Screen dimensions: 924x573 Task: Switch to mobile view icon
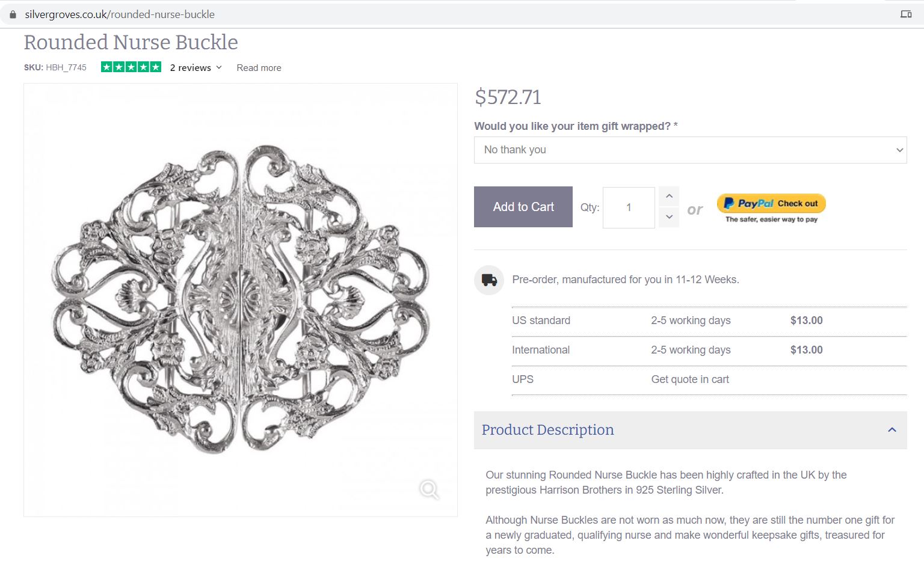(907, 14)
